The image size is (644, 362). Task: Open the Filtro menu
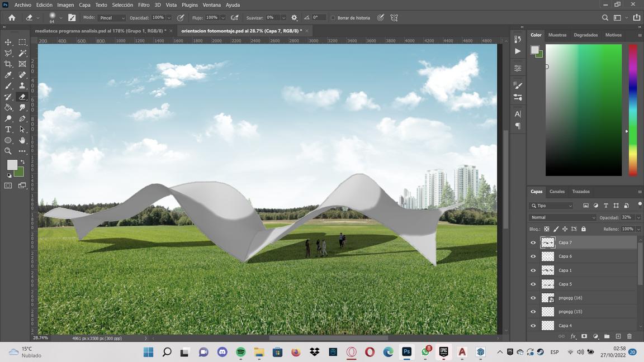tap(144, 5)
